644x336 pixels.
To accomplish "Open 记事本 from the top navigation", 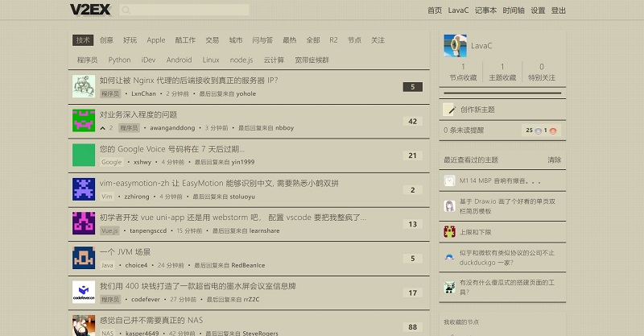I will tap(485, 10).
